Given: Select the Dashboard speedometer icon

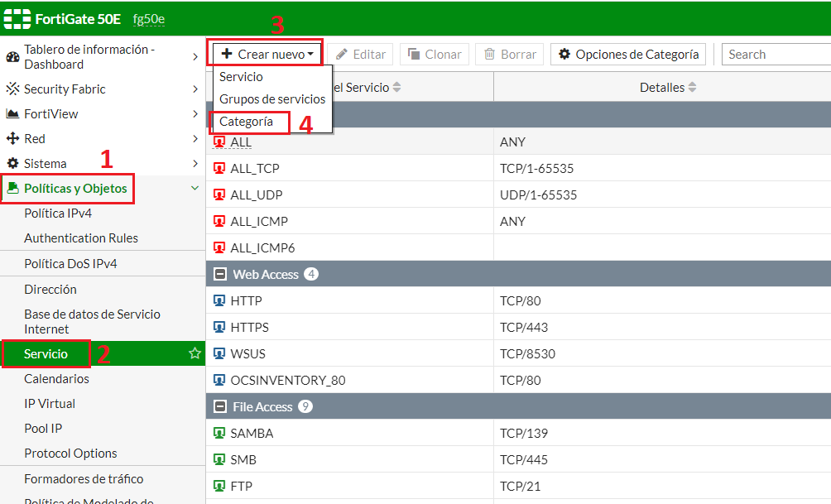Looking at the screenshot, I should tap(12, 56).
